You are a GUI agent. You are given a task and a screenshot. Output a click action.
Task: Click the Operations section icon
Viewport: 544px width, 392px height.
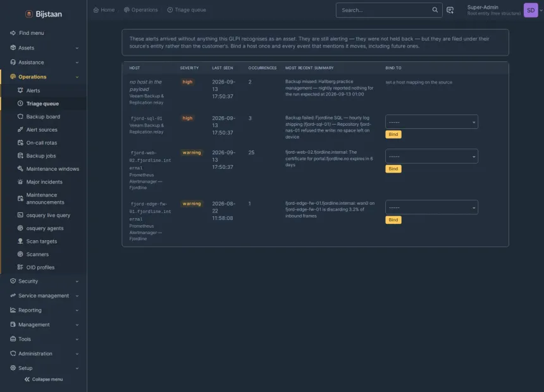[13, 77]
